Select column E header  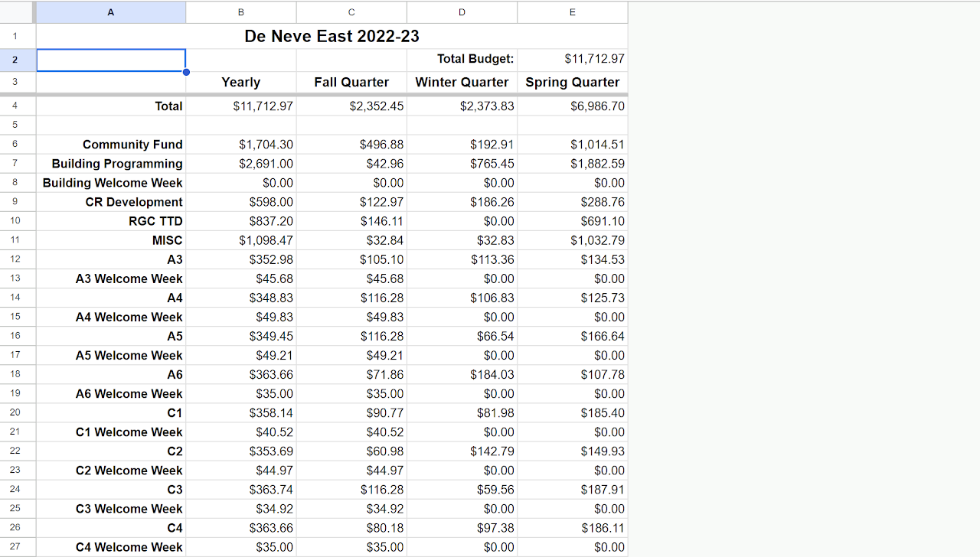coord(572,12)
